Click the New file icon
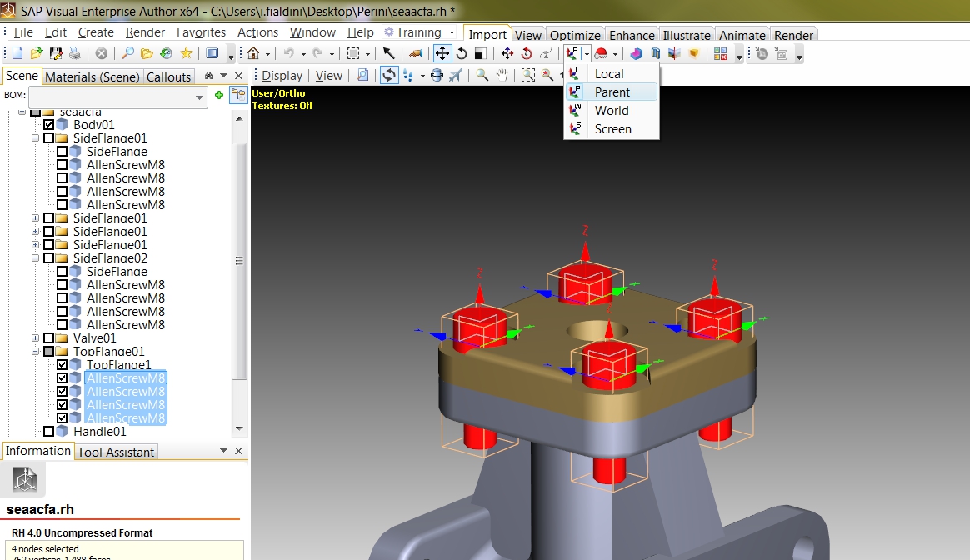 click(17, 54)
